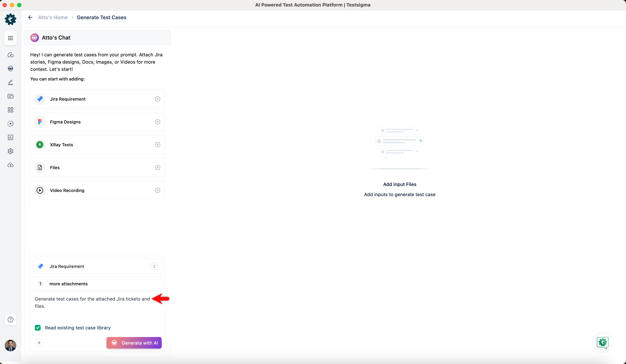This screenshot has height=364, width=626.
Task: Open the settings gear icon in sidebar
Action: point(11,151)
